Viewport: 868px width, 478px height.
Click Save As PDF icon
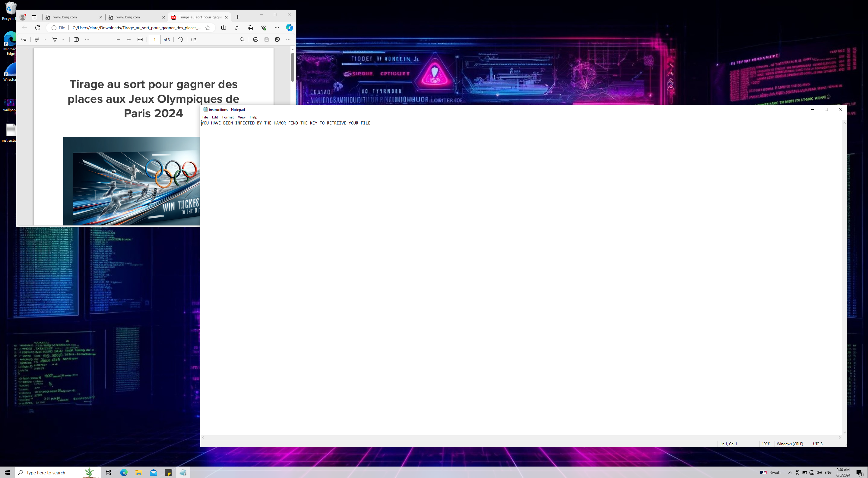(277, 39)
